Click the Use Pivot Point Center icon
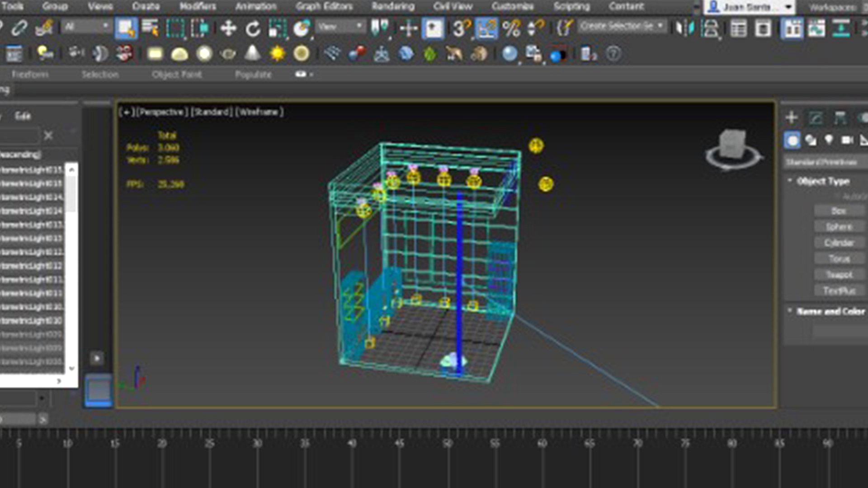Image resolution: width=868 pixels, height=488 pixels. 380,28
